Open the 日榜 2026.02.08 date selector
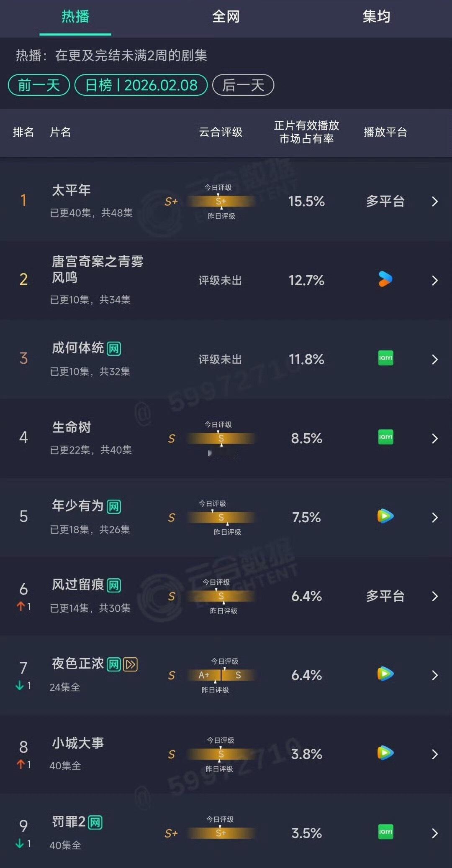 140,85
